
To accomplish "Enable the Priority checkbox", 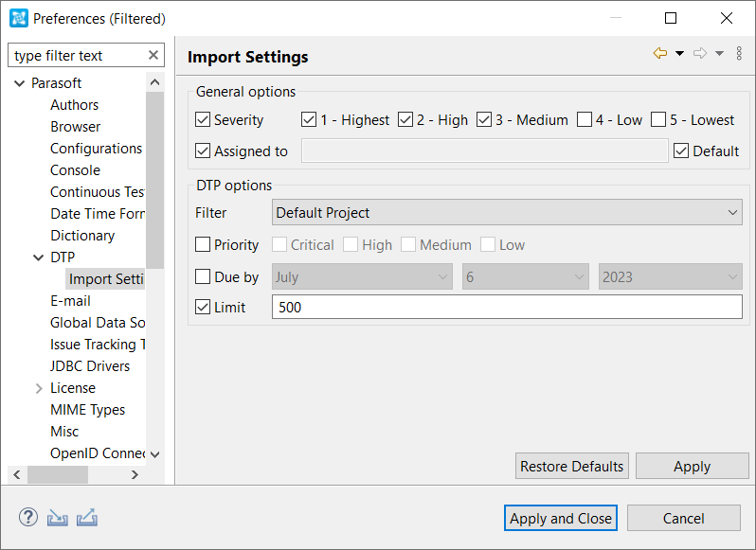I will click(x=203, y=244).
